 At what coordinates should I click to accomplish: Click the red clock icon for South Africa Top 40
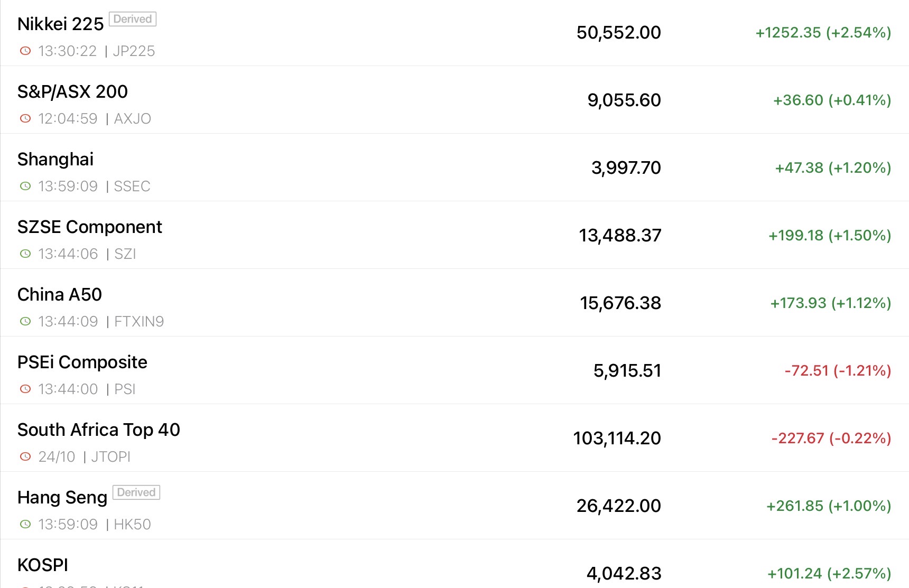(25, 457)
